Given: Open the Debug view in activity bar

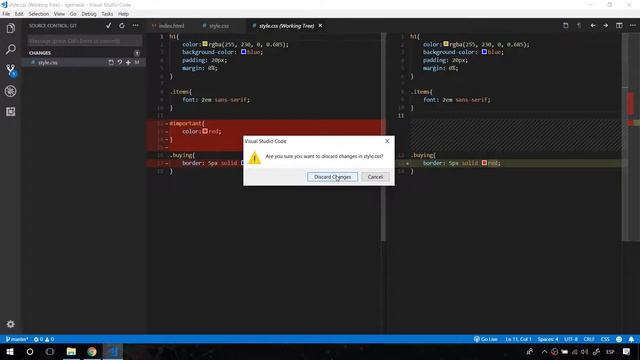Looking at the screenshot, I should click(x=11, y=91).
